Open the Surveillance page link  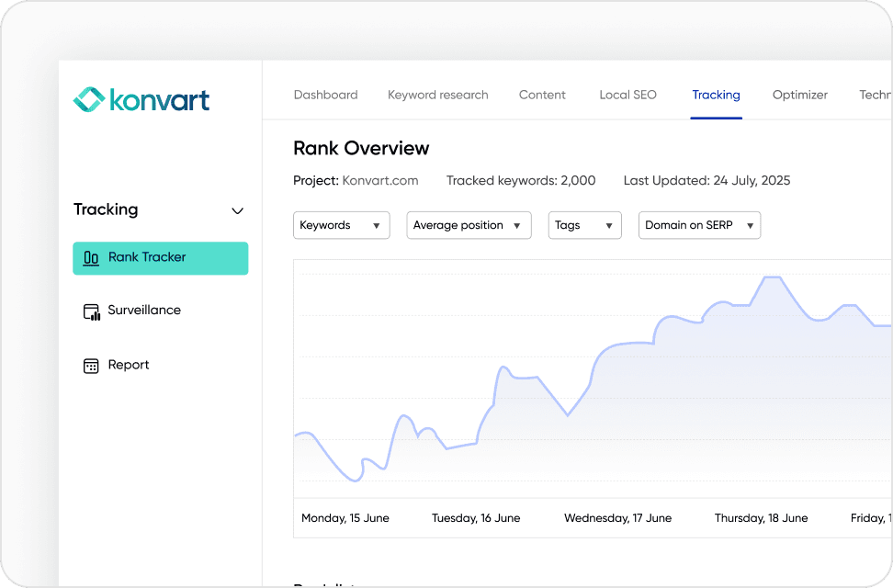tap(144, 311)
